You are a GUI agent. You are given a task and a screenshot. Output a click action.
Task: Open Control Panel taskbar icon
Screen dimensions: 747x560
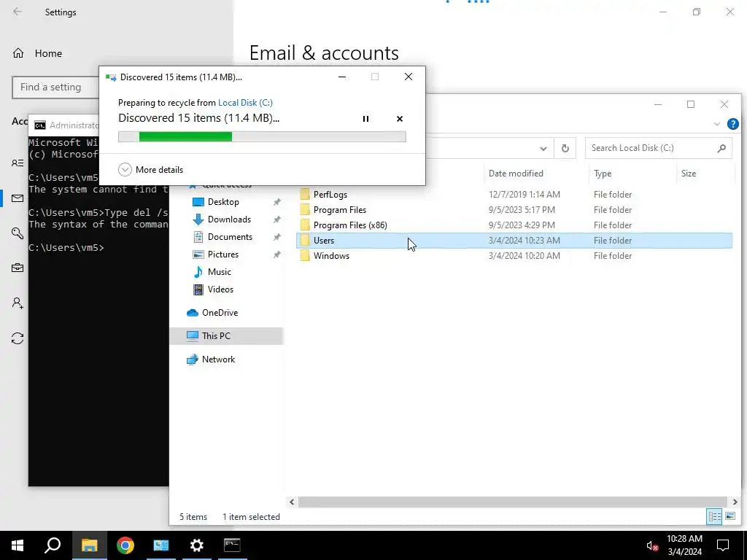pos(160,545)
